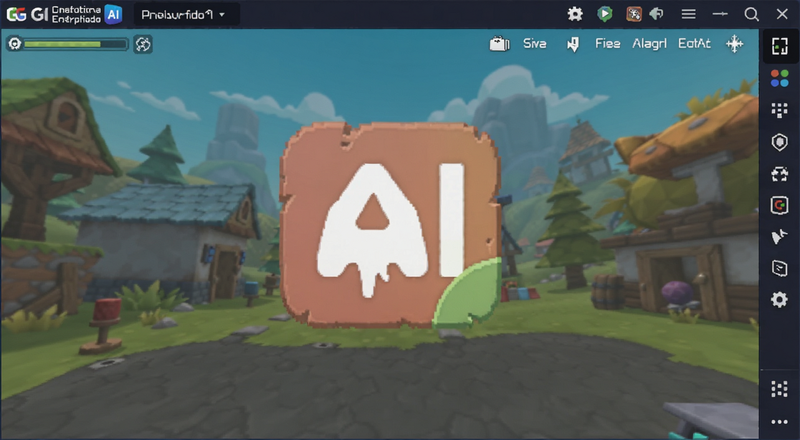
Task: Select the Fiee menu item
Action: point(608,44)
